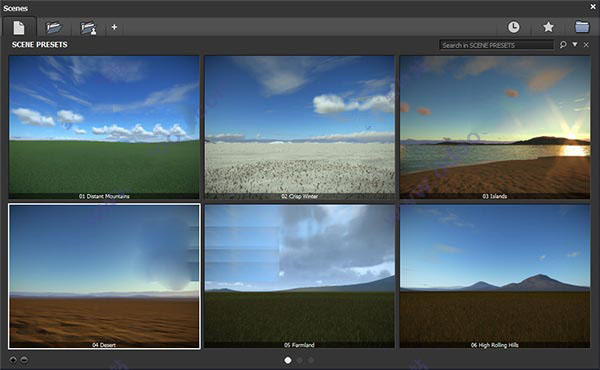Image resolution: width=600 pixels, height=370 pixels.
Task: Click the search magnifier icon
Action: pos(563,45)
